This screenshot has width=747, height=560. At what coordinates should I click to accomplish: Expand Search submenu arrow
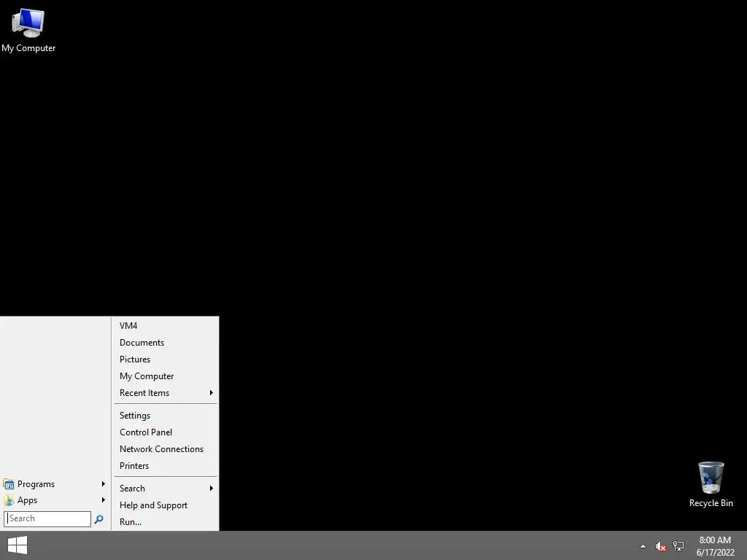pyautogui.click(x=211, y=489)
